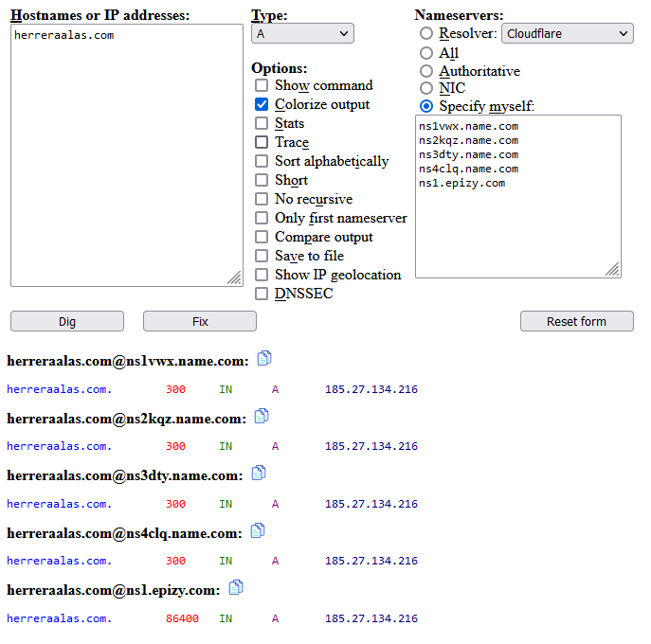651x644 pixels.
Task: Enable the Show command checkbox
Action: 262,85
